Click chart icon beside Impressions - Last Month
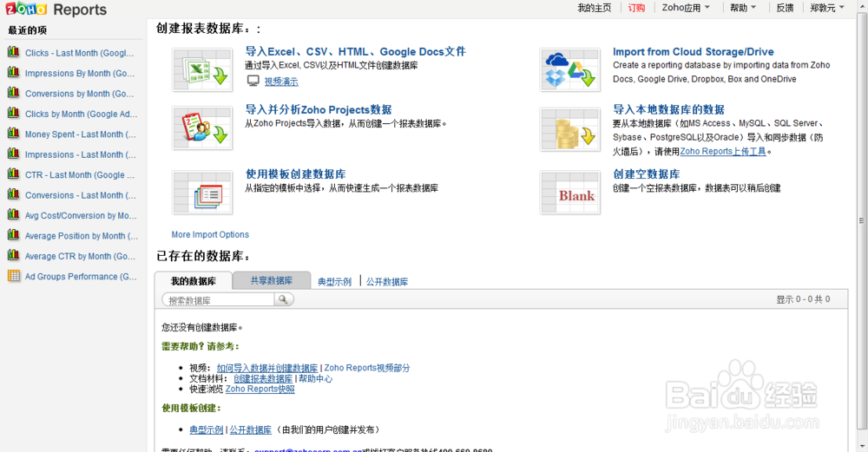The image size is (868, 452). click(13, 154)
